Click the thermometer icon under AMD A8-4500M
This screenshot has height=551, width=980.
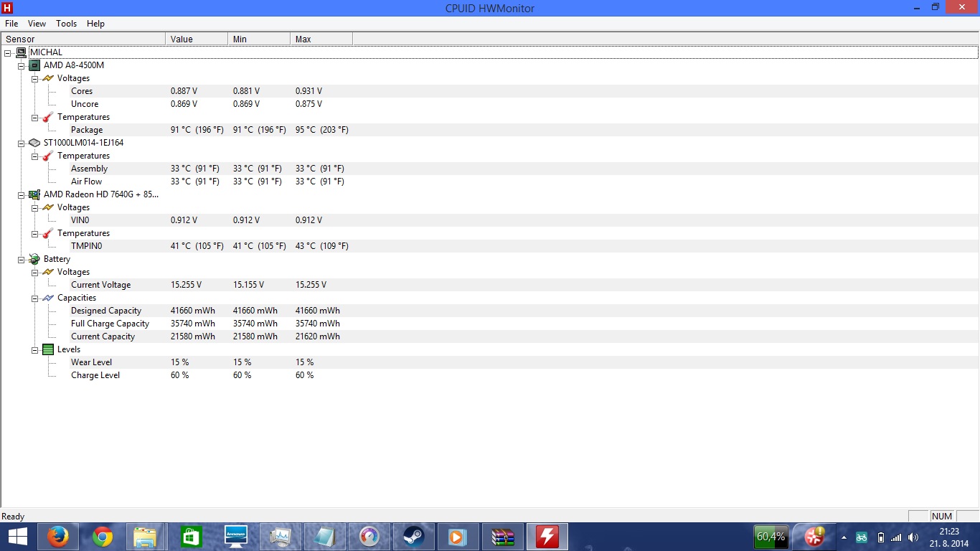(x=48, y=117)
